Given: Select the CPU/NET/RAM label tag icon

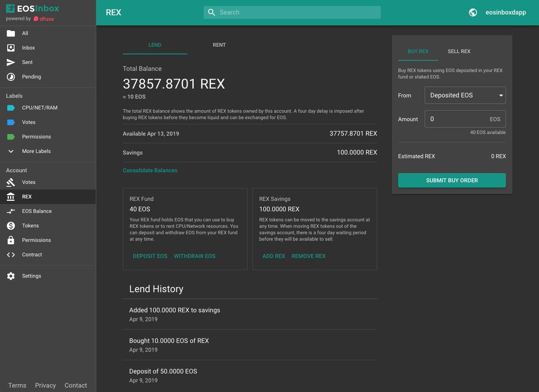Looking at the screenshot, I should [x=11, y=108].
